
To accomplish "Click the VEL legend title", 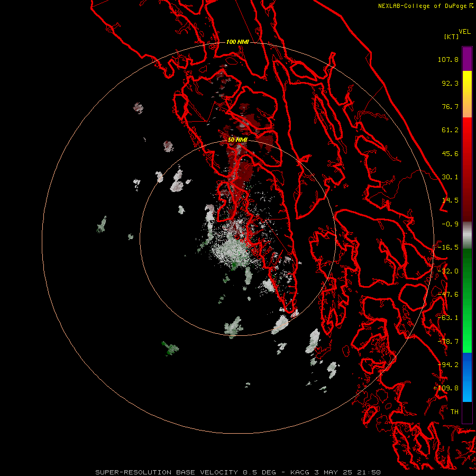I will pyautogui.click(x=464, y=32).
